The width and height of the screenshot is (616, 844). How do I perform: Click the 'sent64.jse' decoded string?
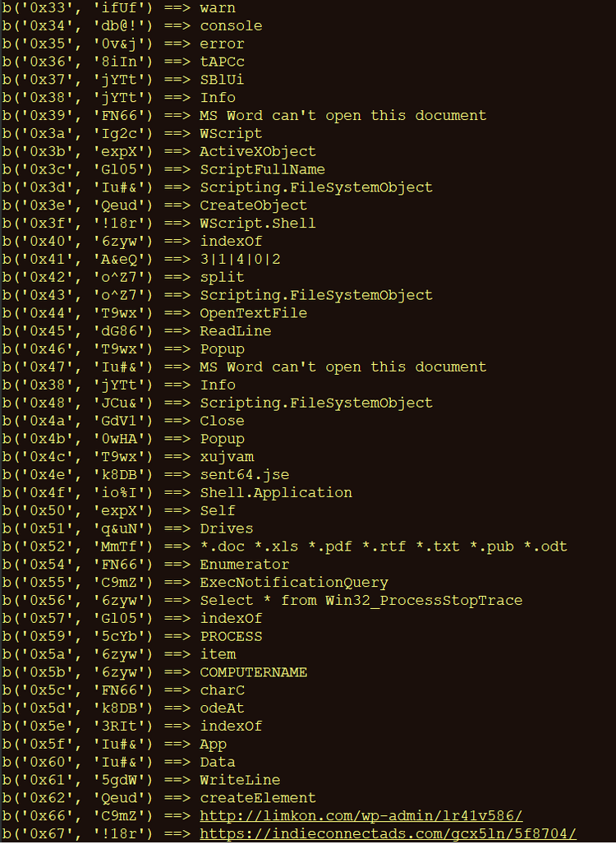[x=244, y=475]
